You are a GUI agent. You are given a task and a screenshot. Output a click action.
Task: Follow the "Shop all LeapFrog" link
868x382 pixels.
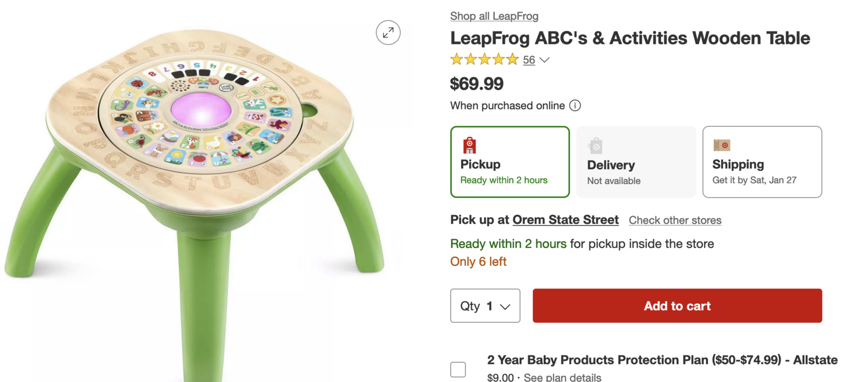click(494, 16)
